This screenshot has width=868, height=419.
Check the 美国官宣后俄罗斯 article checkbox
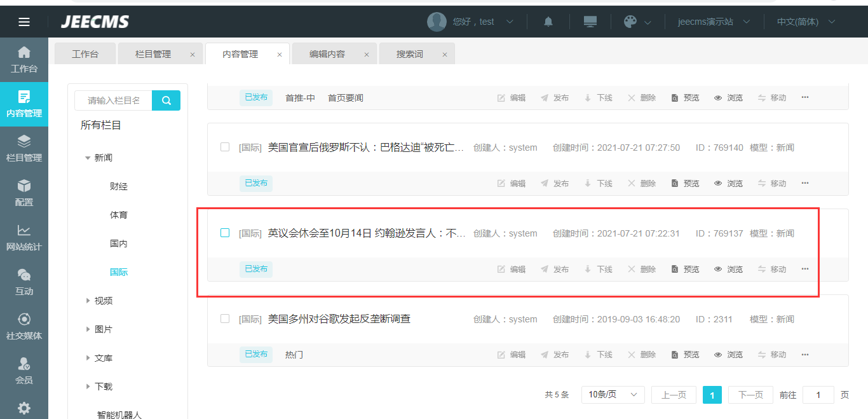(x=225, y=147)
